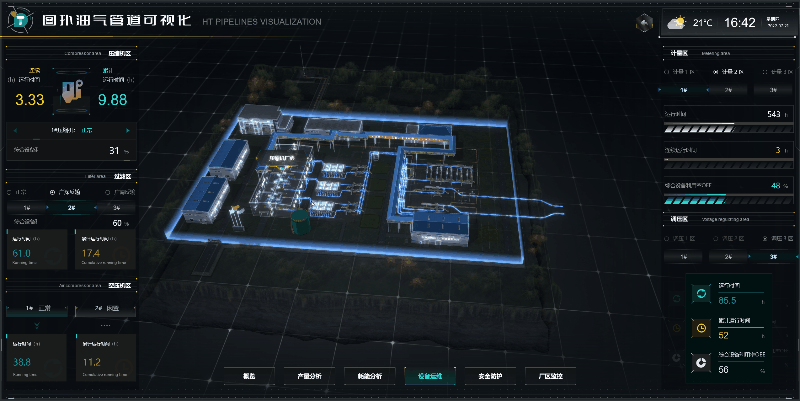The width and height of the screenshot is (800, 401).
Task: Click the 16:42 clock display
Action: click(739, 22)
